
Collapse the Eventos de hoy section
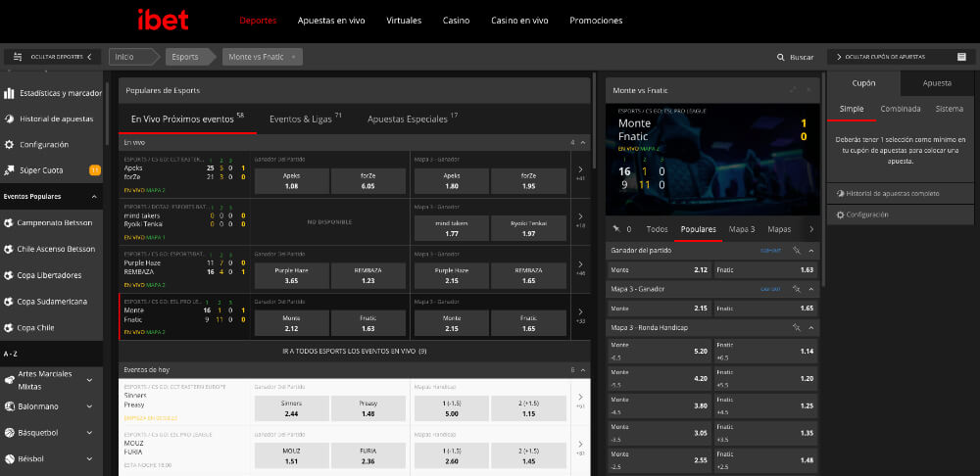coord(582,370)
